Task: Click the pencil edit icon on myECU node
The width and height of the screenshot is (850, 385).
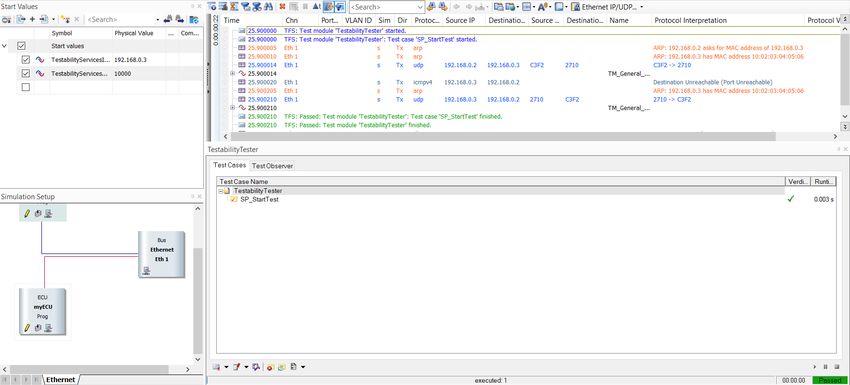Action: click(x=26, y=328)
